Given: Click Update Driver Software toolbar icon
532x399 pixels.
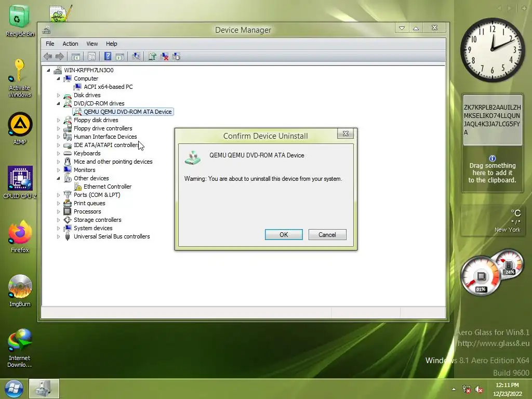Looking at the screenshot, I should click(x=152, y=56).
